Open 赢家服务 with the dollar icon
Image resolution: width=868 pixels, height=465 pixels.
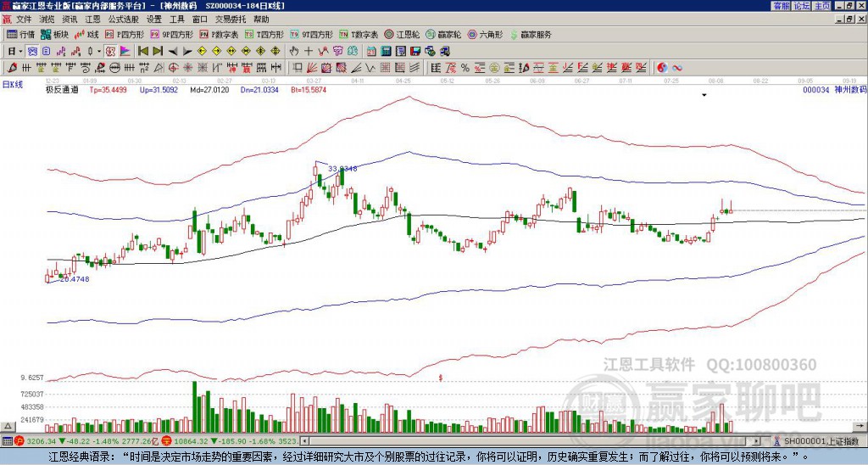tap(531, 34)
